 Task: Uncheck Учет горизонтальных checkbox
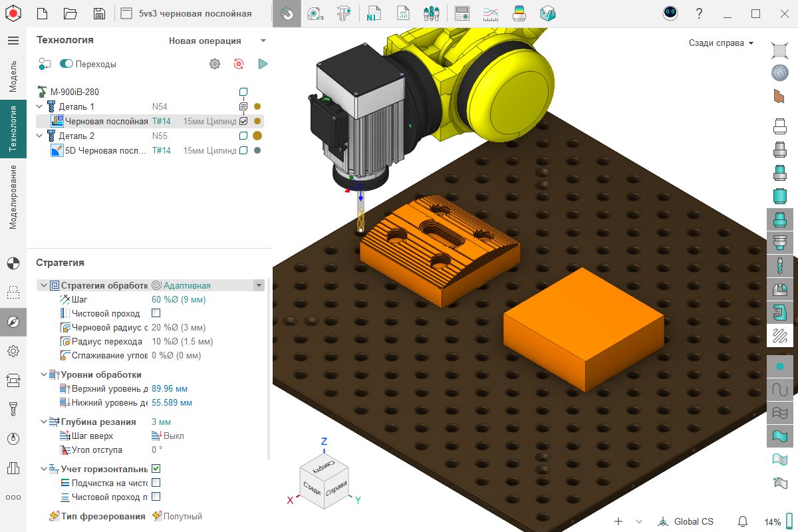pyautogui.click(x=156, y=469)
